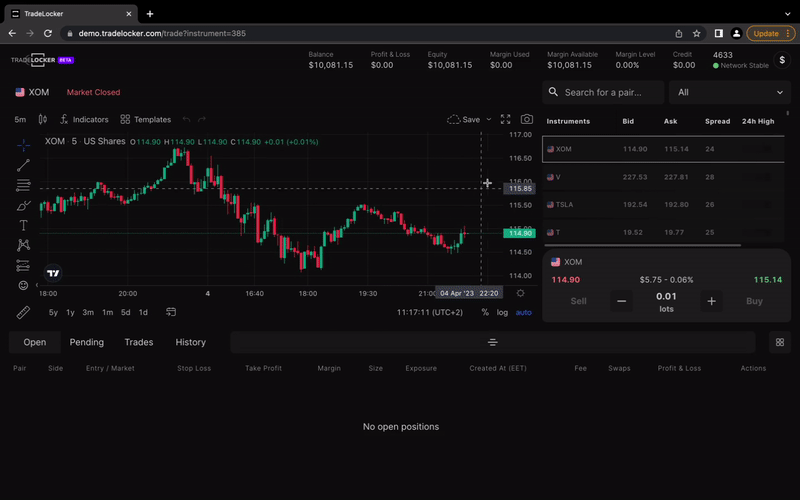The image size is (800, 500).
Task: Open the Fibonacci retracement tool
Action: pos(23,185)
